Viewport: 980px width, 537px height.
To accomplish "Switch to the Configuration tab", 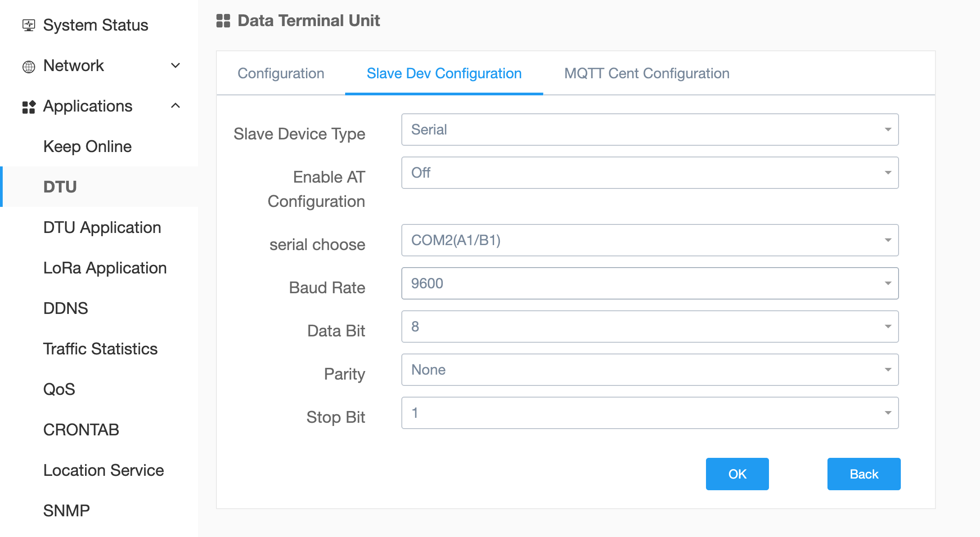I will click(281, 73).
